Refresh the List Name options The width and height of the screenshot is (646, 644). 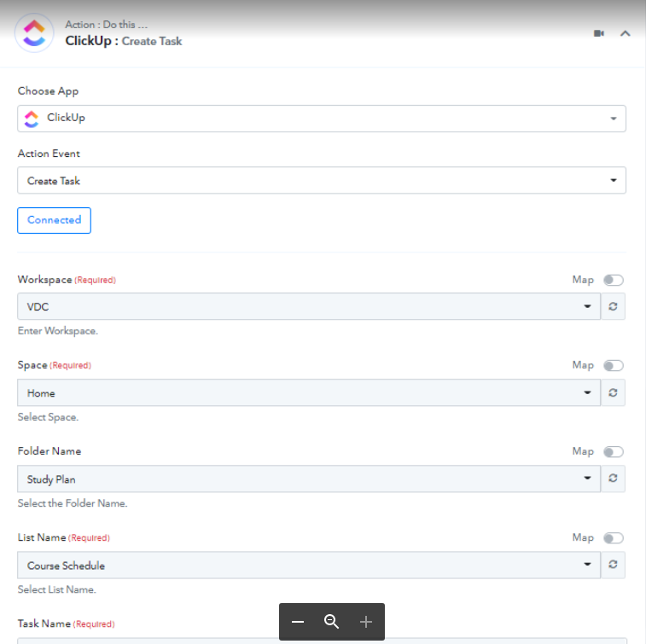[x=613, y=565]
